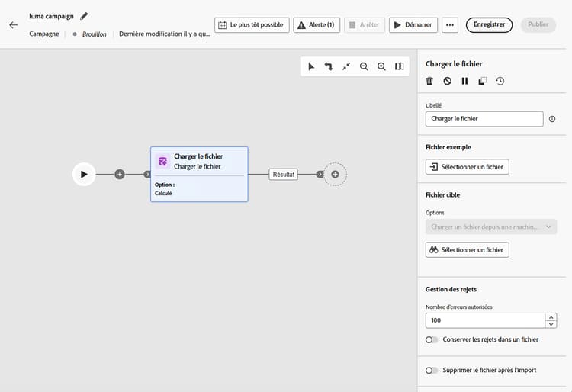Add activity via dashed circle plus
This screenshot has height=392, width=572.
point(335,175)
